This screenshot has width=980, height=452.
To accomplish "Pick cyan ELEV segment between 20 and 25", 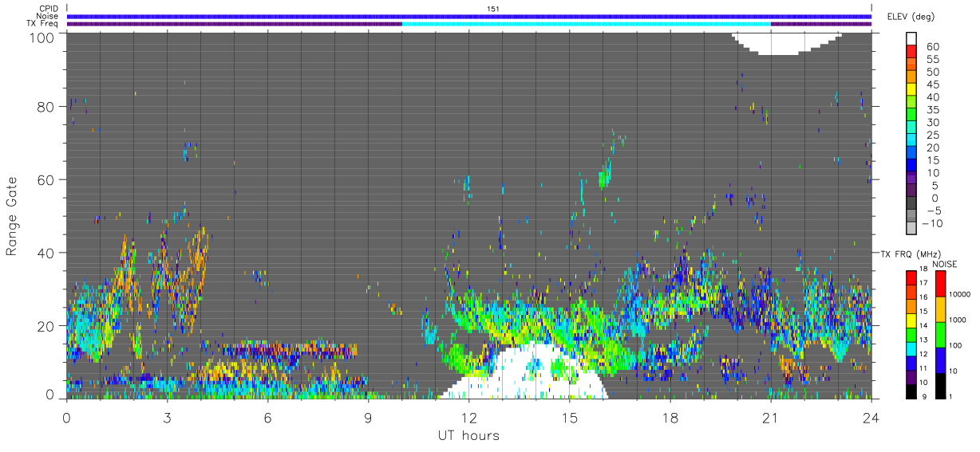I will coord(912,140).
